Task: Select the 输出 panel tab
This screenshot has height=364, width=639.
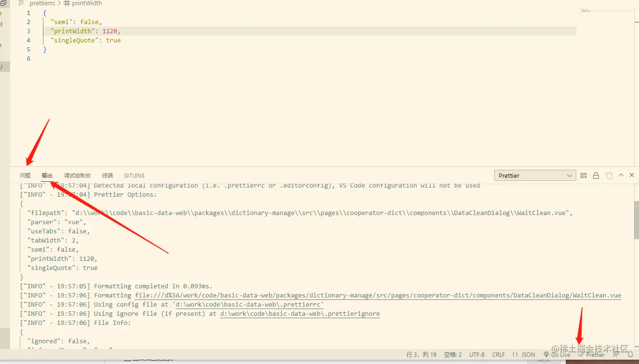Action: (47, 175)
